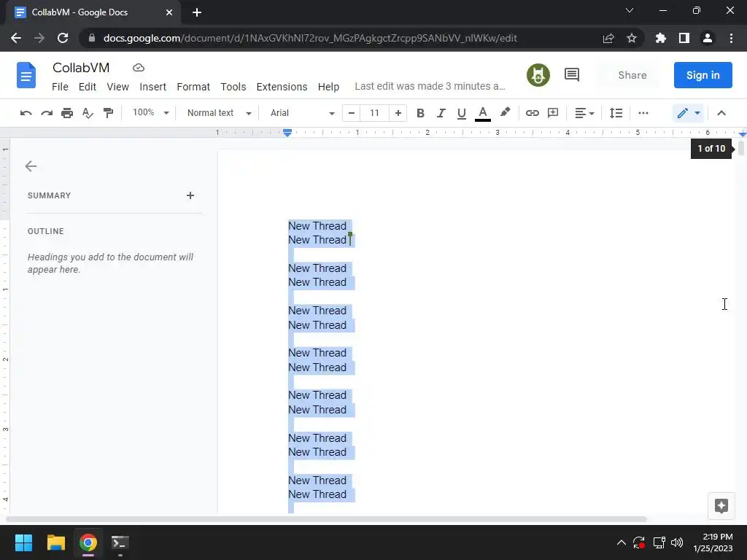Open the editing mode pencil dropdown
Screen dimensions: 747x560
689,113
